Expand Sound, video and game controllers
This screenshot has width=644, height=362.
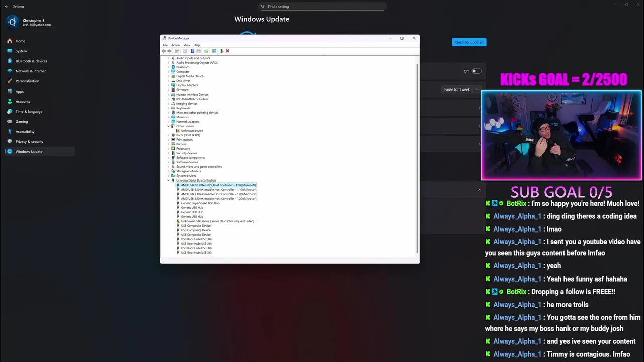[x=168, y=166]
